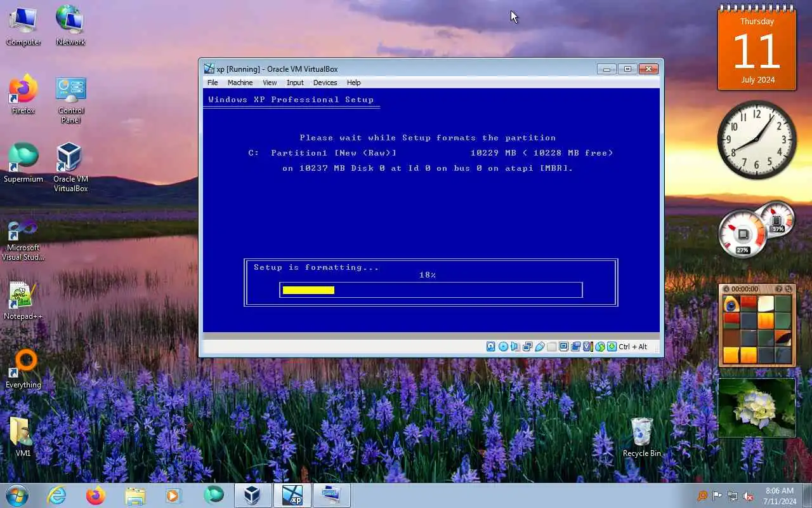
Task: Click the audio status icon in VirtualBox
Action: point(514,347)
